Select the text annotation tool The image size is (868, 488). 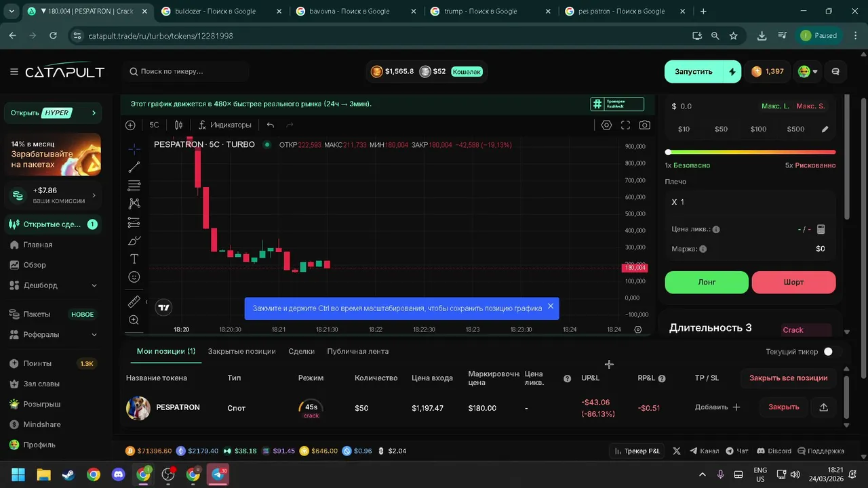click(x=134, y=259)
